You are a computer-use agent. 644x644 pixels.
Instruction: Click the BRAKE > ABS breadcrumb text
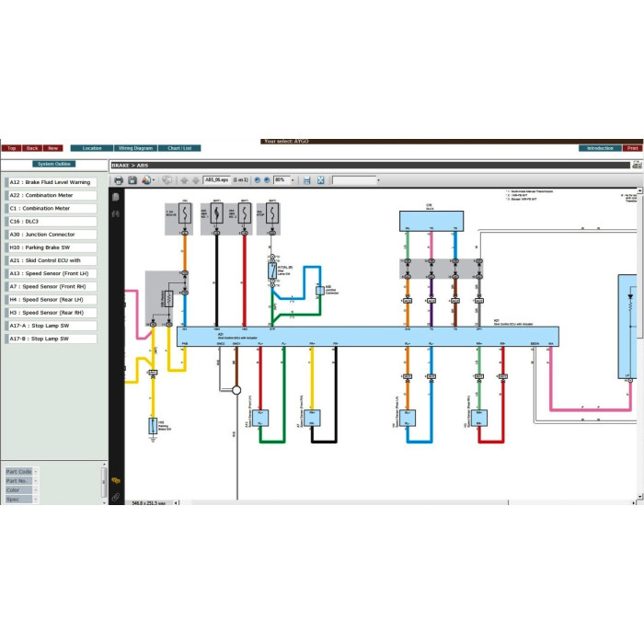[x=130, y=165]
